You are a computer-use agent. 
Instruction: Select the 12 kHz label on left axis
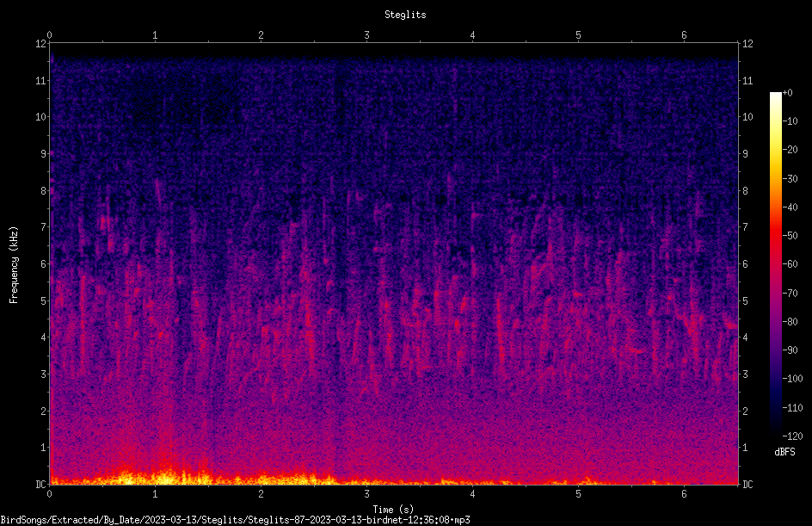[41, 44]
